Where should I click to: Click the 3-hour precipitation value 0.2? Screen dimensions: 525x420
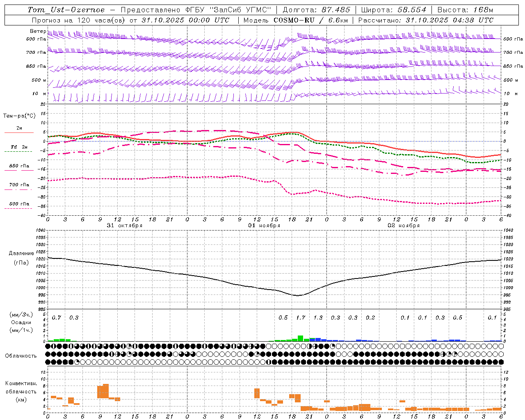click(370, 318)
